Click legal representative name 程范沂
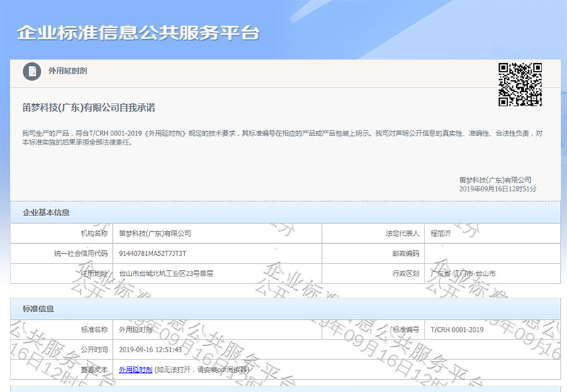 click(x=441, y=233)
